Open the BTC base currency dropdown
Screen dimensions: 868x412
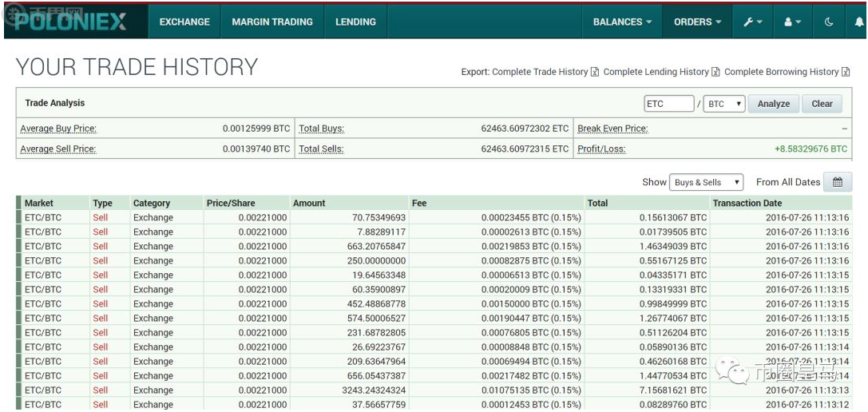(724, 104)
